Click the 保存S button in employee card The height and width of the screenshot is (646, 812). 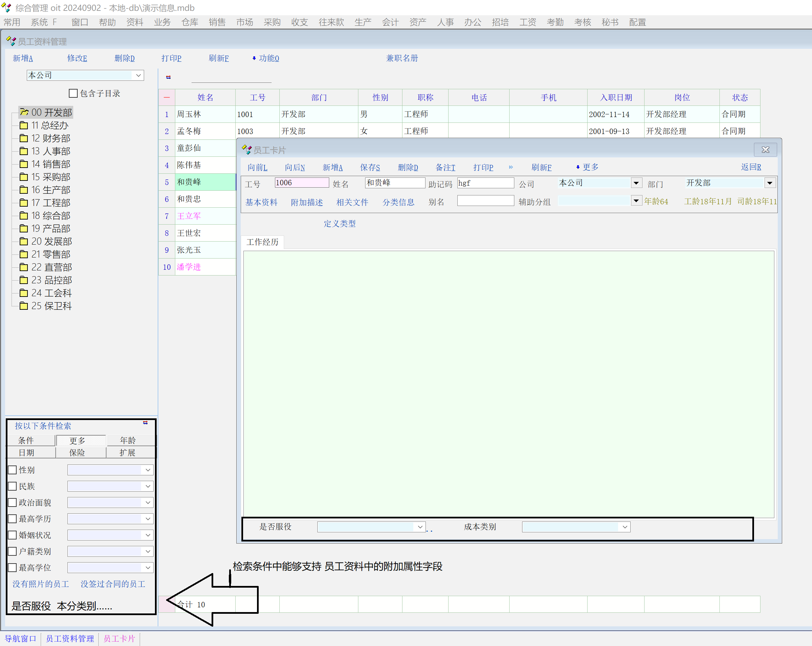click(x=370, y=167)
